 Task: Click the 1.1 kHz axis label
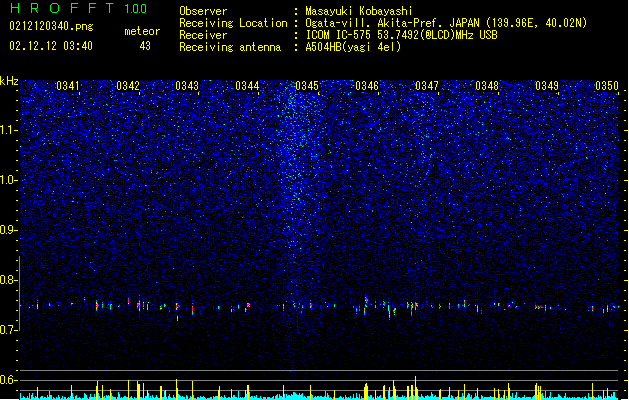pyautogui.click(x=8, y=130)
